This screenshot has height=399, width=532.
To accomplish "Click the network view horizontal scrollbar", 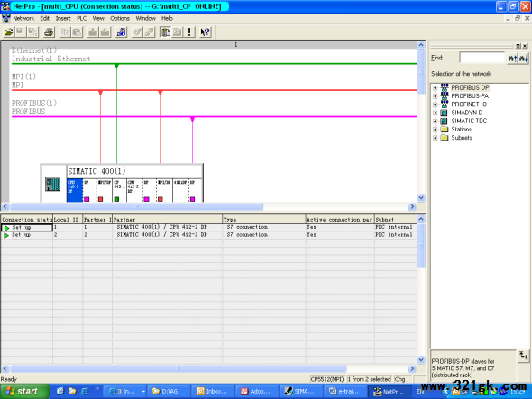I will point(208,207).
